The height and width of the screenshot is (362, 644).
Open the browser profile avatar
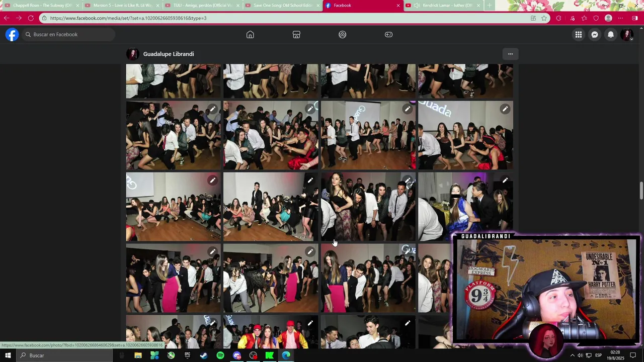click(x=608, y=18)
